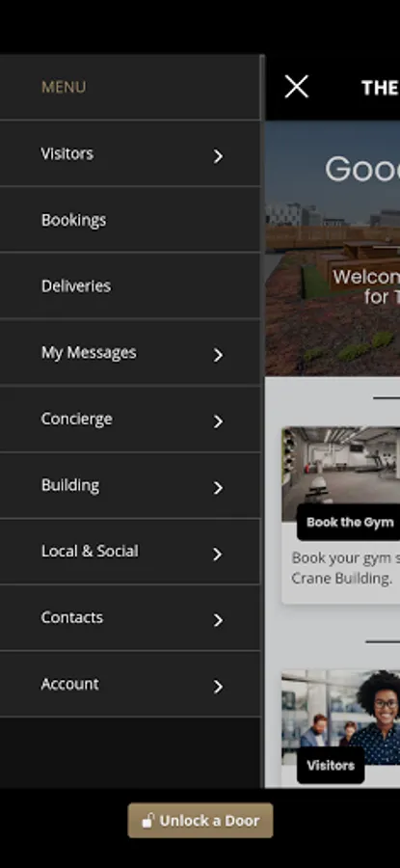Open the Bookings menu item
Viewport: 400px width, 868px height.
[x=129, y=220]
